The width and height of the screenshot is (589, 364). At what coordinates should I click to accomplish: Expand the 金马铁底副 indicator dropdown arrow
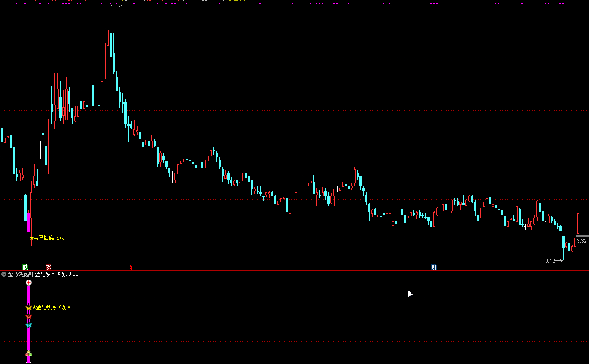coord(4,274)
